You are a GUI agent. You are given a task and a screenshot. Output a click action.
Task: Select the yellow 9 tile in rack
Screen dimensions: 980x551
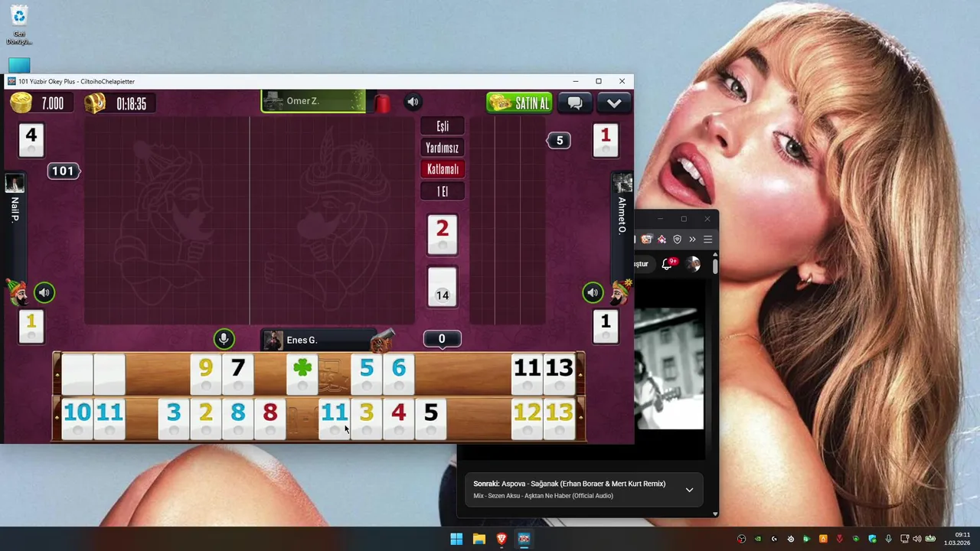point(205,373)
